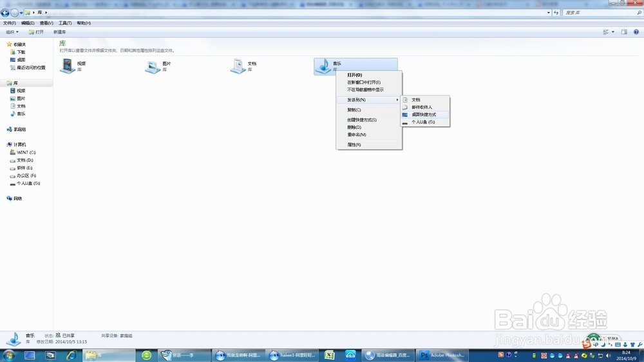Open the 编辑(E) menu
This screenshot has height=362, width=644.
pos(28,23)
